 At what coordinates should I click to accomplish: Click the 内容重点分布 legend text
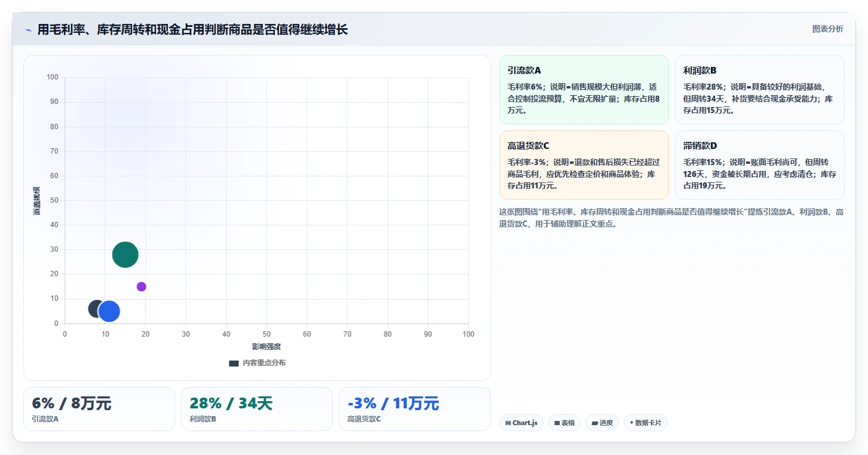(x=264, y=363)
